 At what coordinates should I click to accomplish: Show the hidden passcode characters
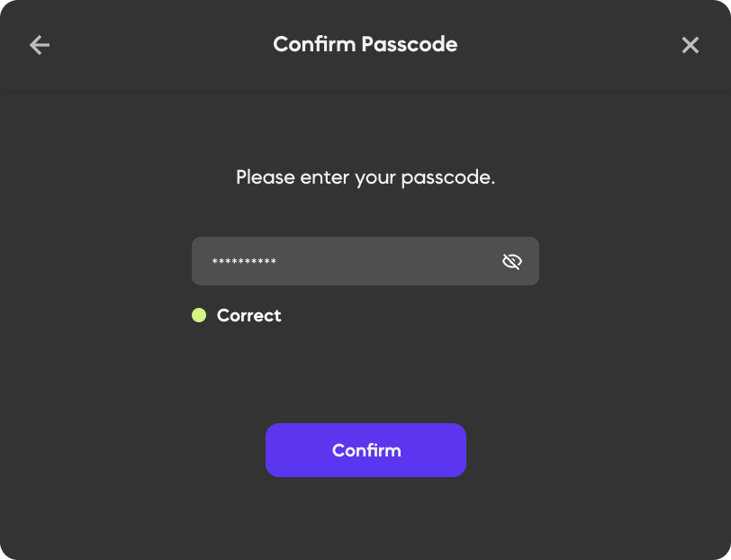[x=512, y=262]
